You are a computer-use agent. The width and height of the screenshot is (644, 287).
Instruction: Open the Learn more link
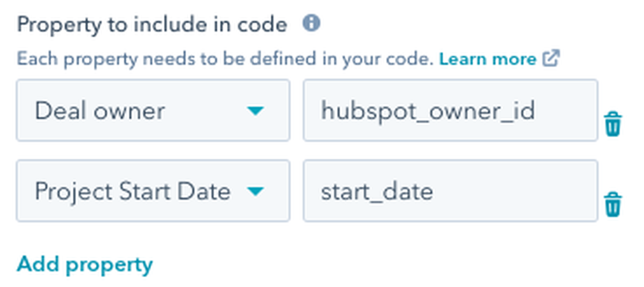(x=487, y=59)
